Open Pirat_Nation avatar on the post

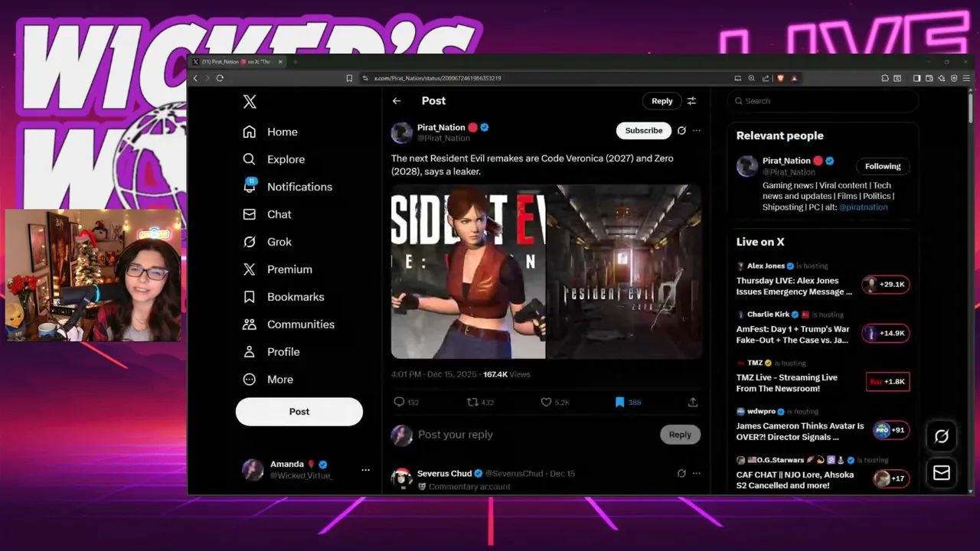[402, 132]
